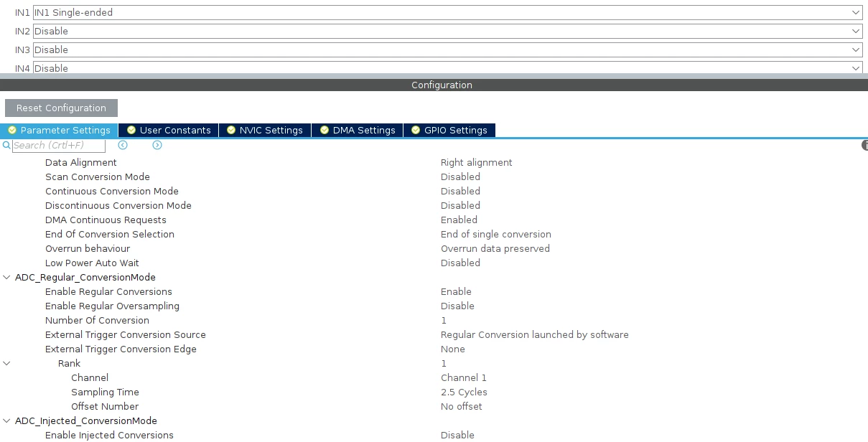
Task: Click Enable value for Regular Conversions
Action: coord(456,291)
